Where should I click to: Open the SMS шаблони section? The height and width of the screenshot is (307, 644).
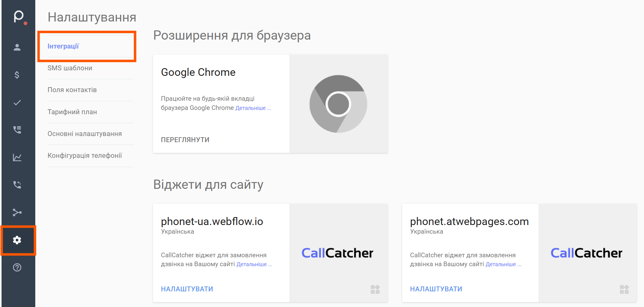click(70, 68)
